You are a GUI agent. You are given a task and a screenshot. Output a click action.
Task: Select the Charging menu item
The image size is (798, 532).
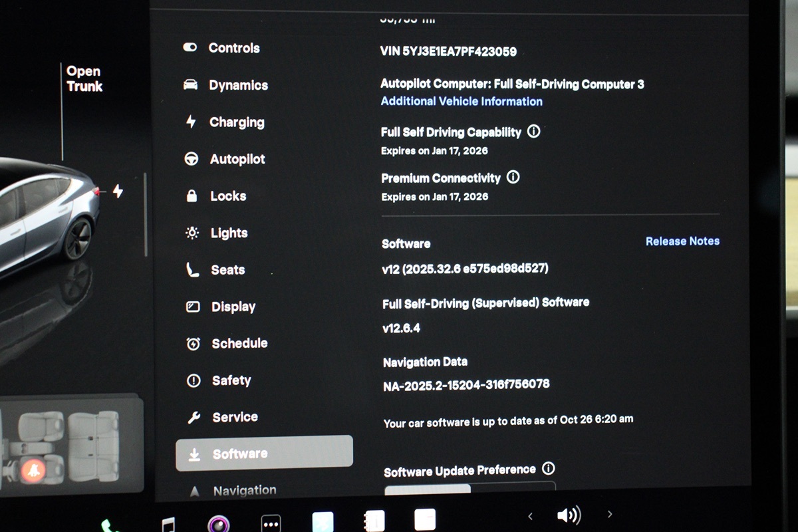[x=236, y=122]
